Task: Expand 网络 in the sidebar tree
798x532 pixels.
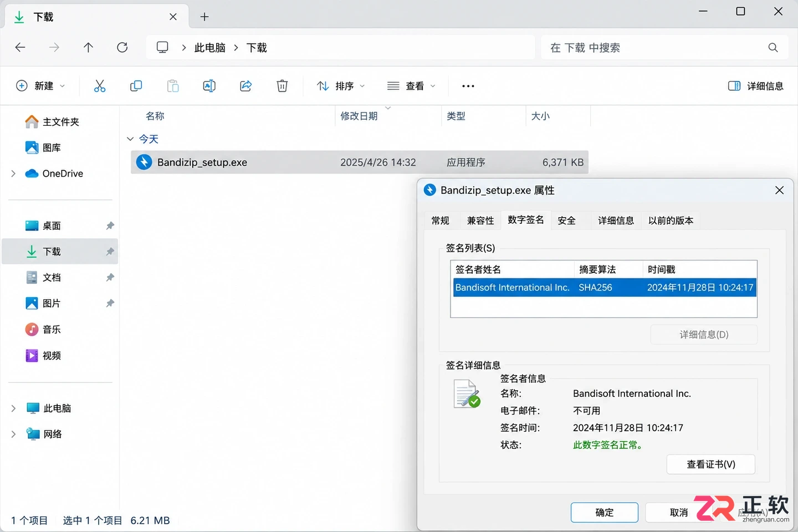Action: coord(13,434)
